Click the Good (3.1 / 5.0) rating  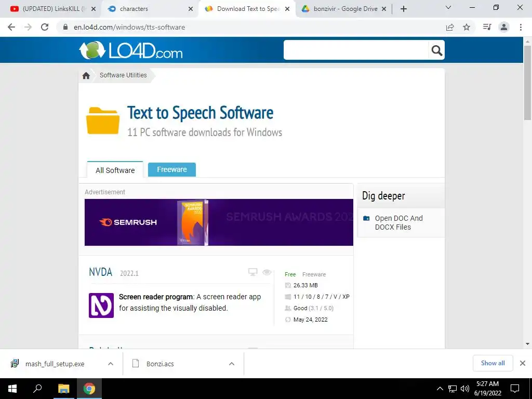tap(313, 308)
